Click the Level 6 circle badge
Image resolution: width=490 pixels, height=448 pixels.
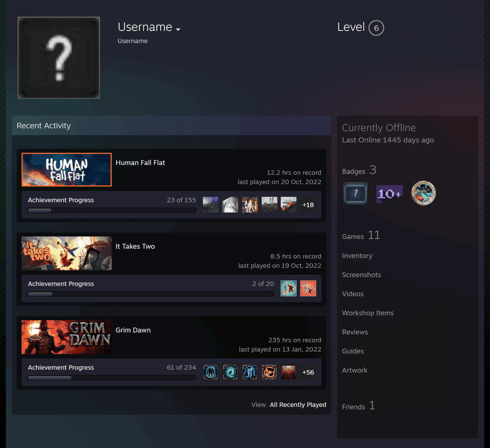[376, 28]
